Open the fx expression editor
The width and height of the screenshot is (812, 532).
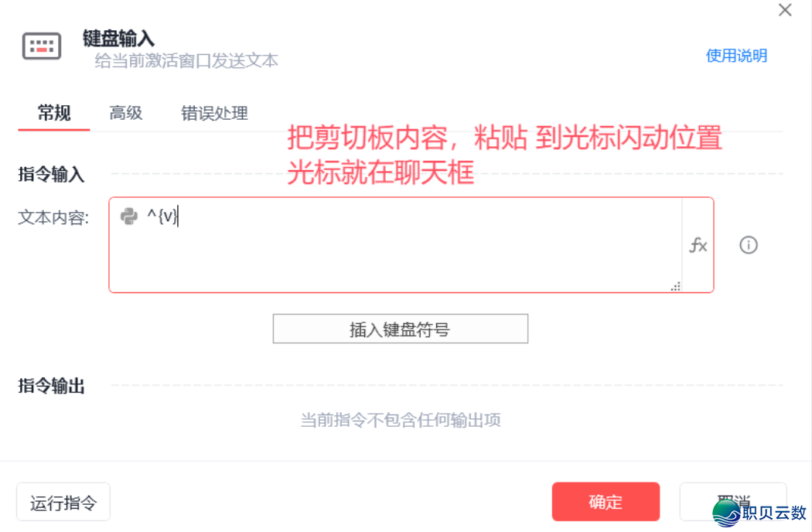tap(698, 246)
